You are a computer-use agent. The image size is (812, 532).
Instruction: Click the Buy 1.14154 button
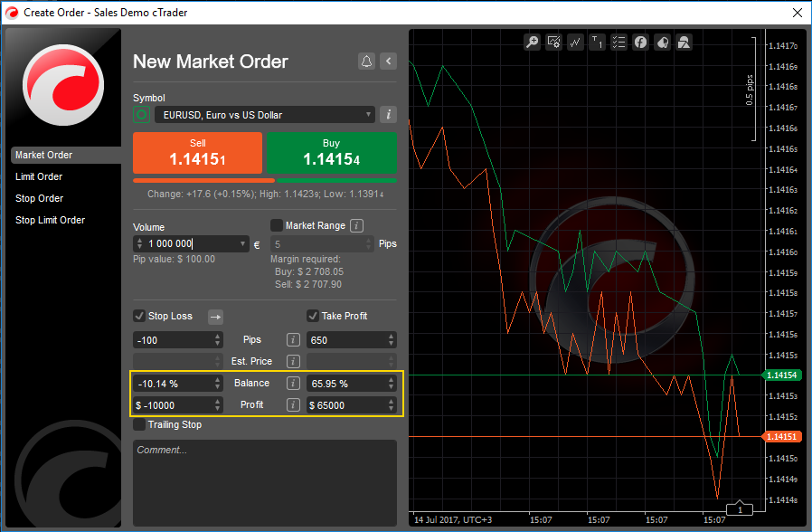(332, 153)
